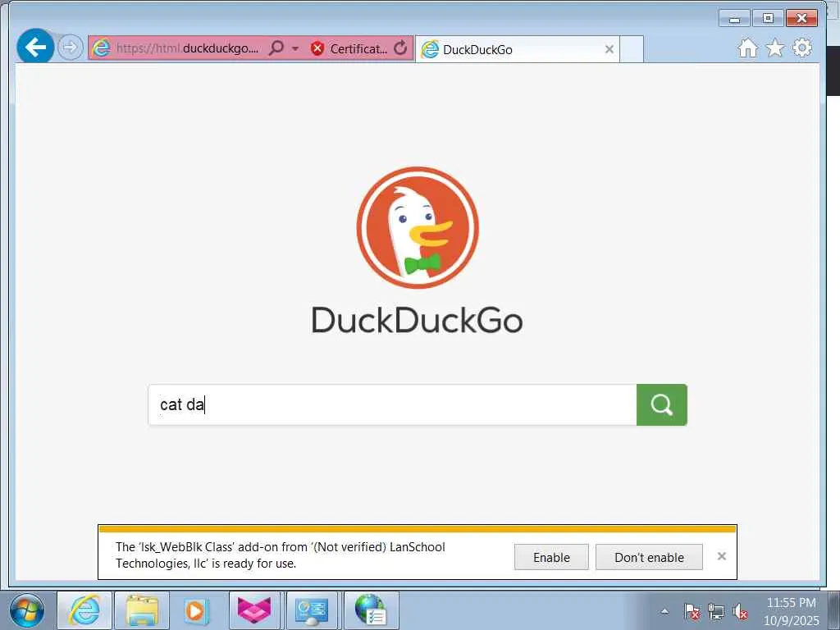Open the address bar autocomplete dropdown arrow

295,48
